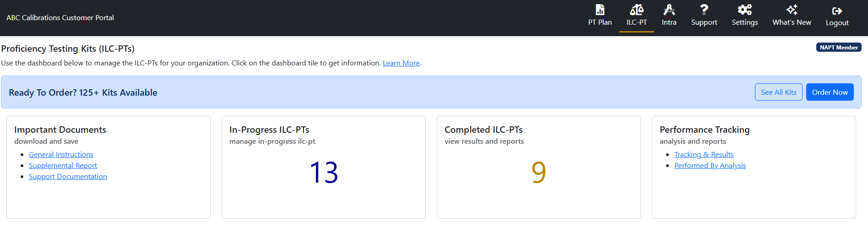View the What's New nav label
This screenshot has height=233, width=868.
click(x=792, y=22)
